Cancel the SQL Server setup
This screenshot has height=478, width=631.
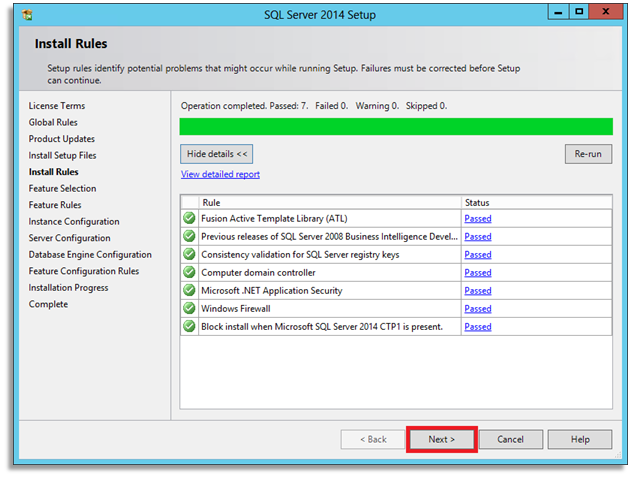click(x=510, y=439)
